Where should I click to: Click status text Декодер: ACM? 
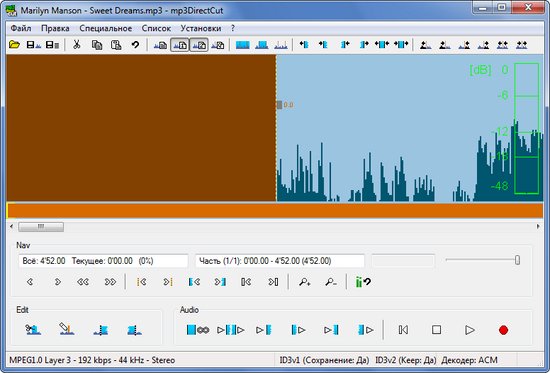tap(469, 360)
